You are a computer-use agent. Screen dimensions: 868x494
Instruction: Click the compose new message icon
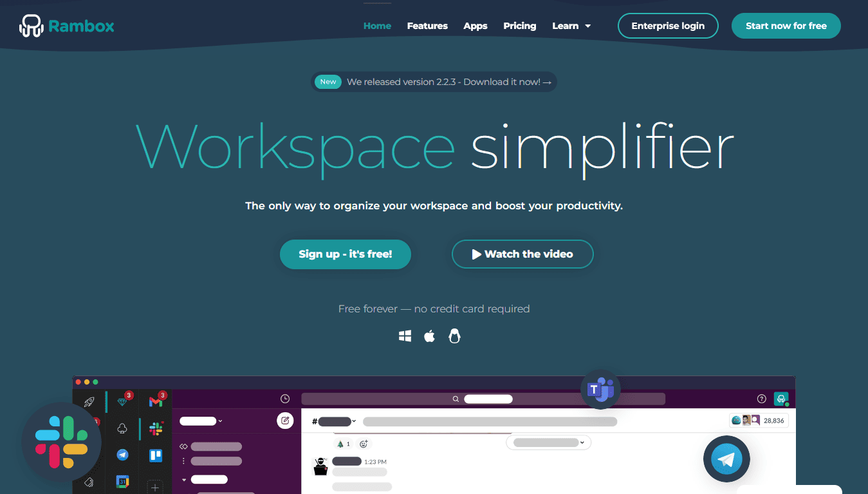[x=285, y=421]
